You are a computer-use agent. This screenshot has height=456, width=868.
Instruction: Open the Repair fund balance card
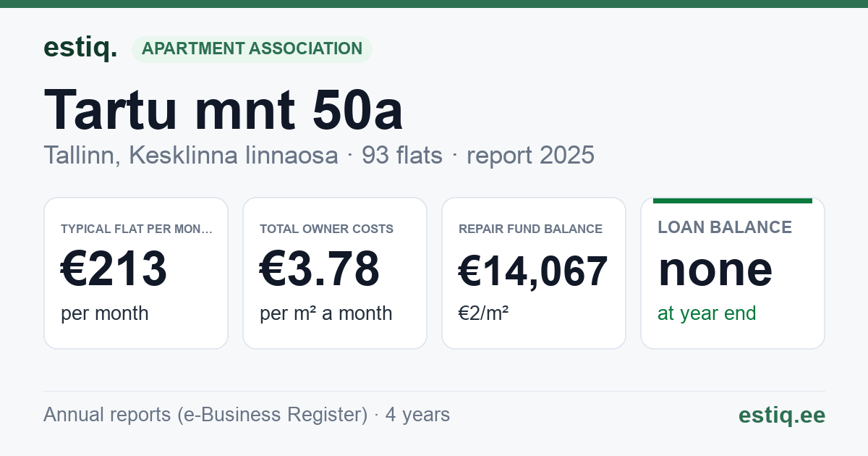(x=534, y=273)
